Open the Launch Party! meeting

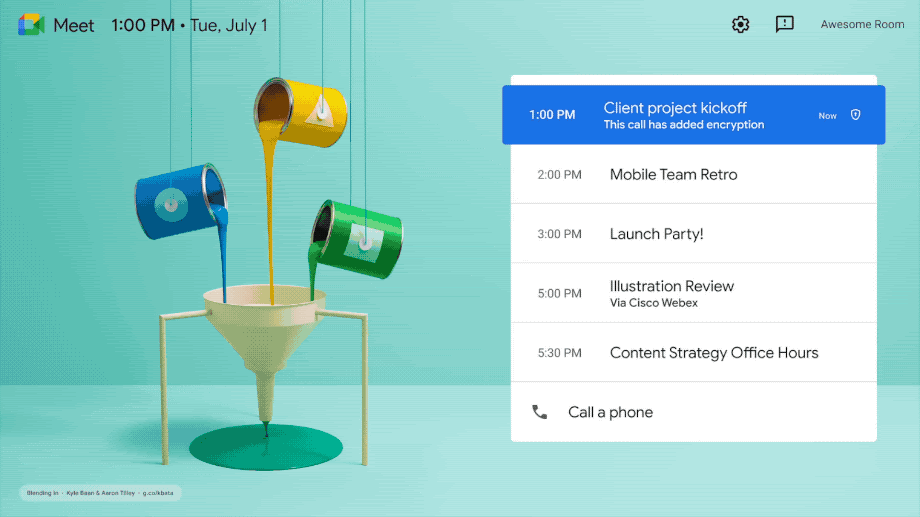point(694,234)
